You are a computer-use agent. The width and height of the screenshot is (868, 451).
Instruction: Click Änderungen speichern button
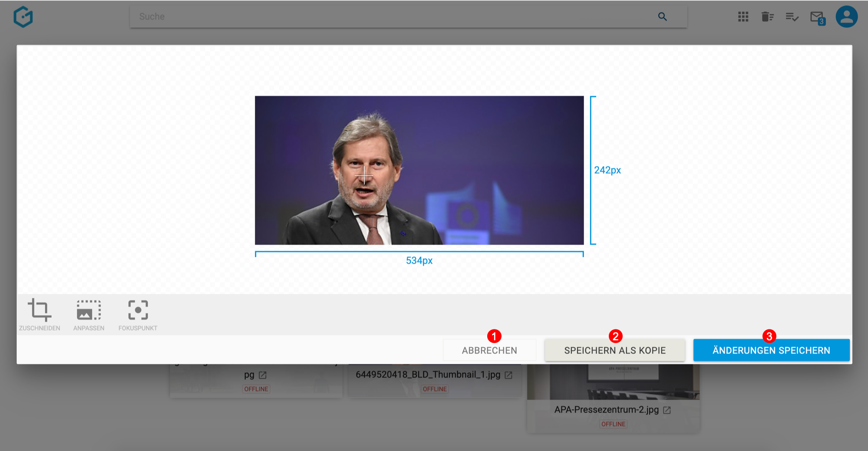(771, 350)
